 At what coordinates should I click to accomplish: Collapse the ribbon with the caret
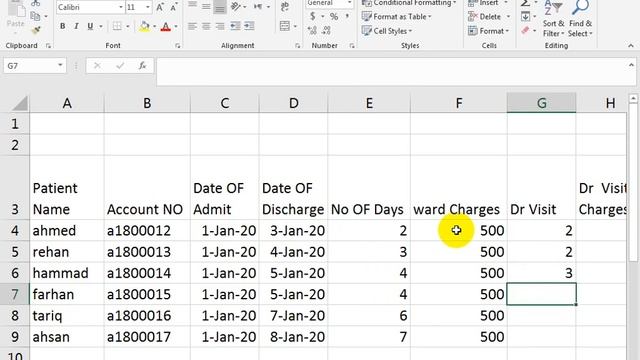(631, 46)
